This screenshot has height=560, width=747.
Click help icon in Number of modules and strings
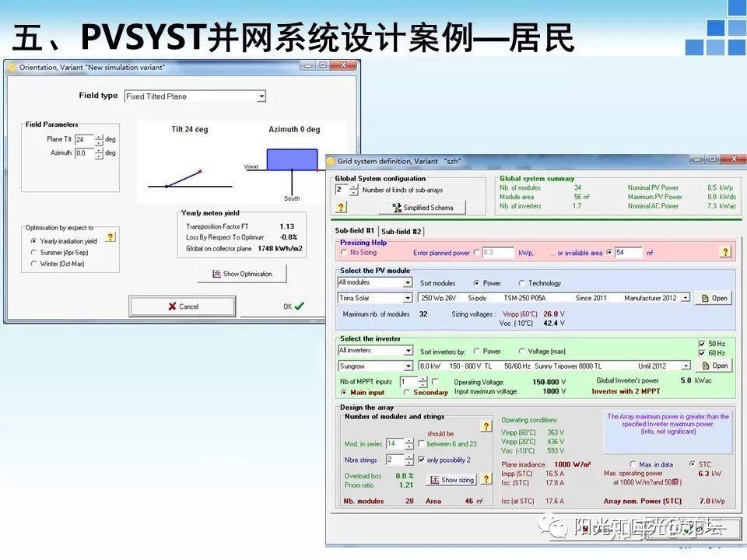coord(486,425)
